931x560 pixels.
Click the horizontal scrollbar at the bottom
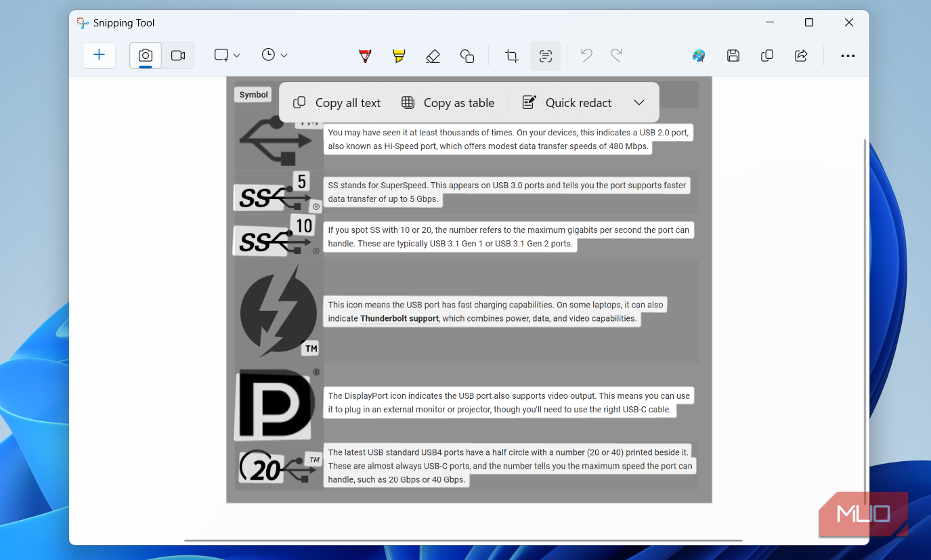pyautogui.click(x=463, y=540)
